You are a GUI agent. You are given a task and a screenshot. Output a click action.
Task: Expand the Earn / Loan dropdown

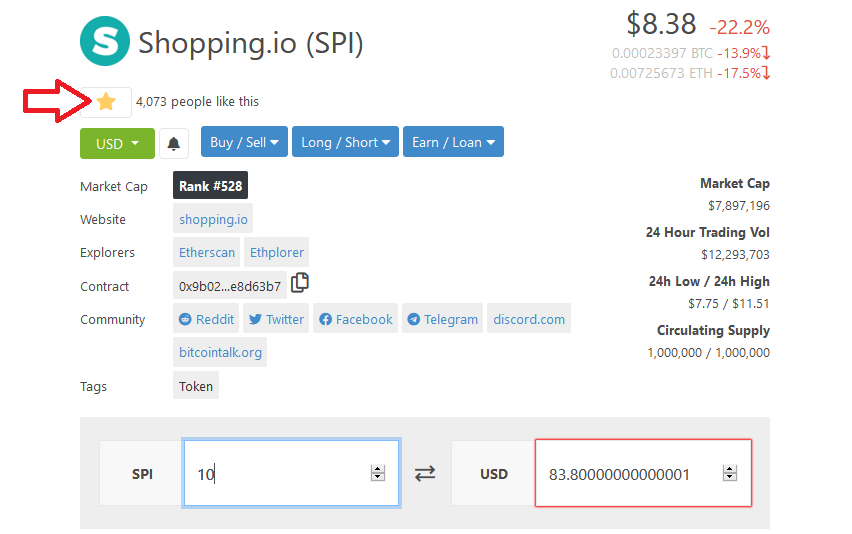[x=453, y=142]
